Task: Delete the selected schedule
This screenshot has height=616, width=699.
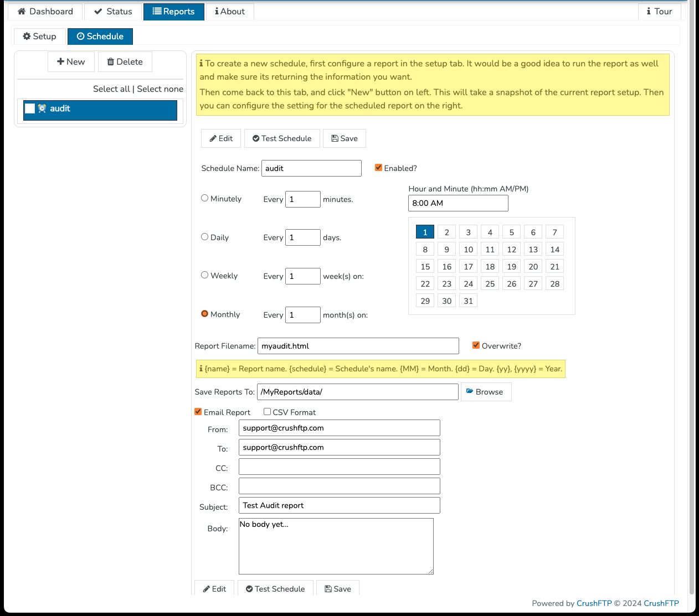Action: coord(125,62)
